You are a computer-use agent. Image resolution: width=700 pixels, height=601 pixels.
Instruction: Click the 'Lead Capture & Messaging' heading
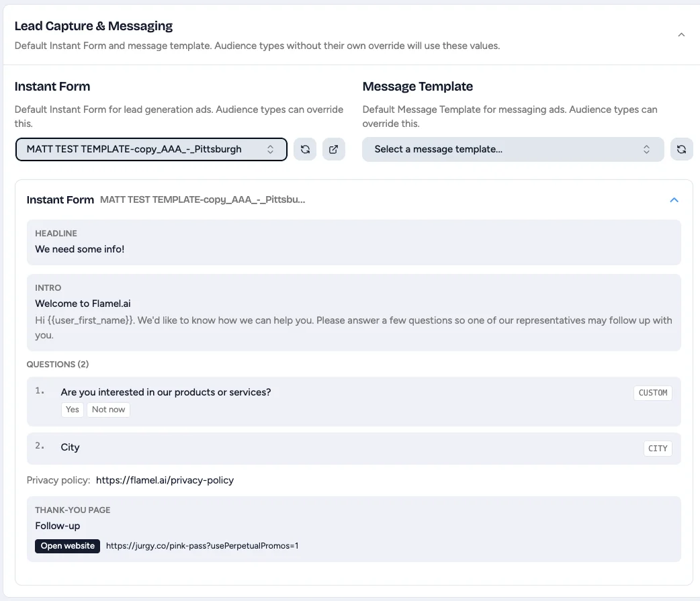[x=94, y=26]
